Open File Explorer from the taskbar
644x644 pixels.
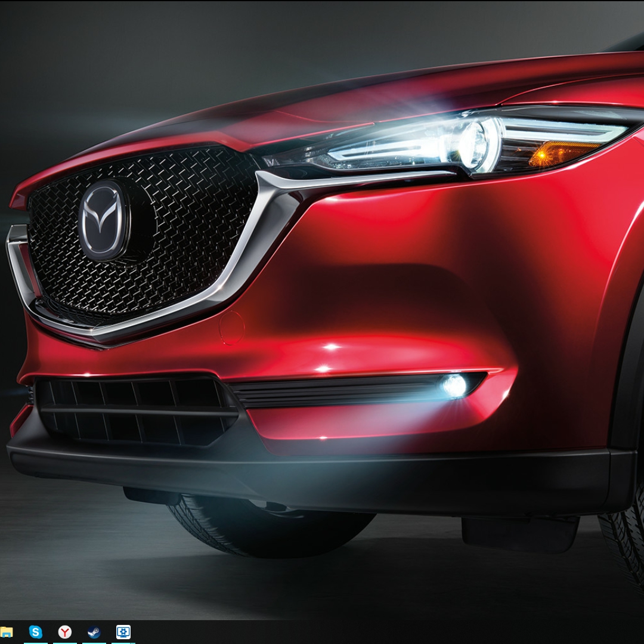point(6,632)
